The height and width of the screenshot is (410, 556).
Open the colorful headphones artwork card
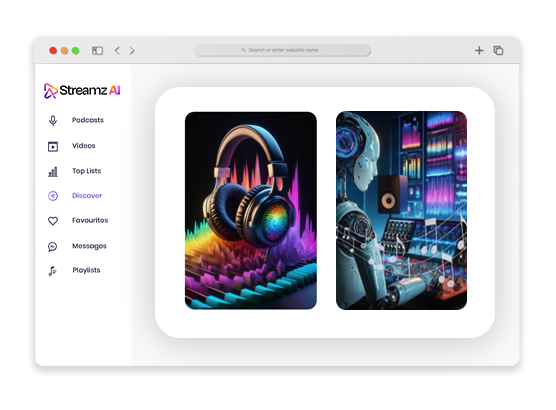tap(251, 210)
